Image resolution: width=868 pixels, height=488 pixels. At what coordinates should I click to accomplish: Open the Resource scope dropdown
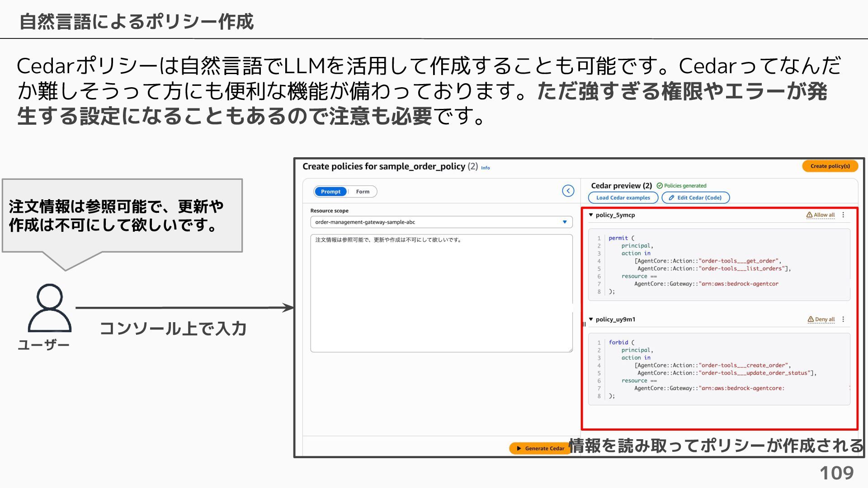coord(441,222)
